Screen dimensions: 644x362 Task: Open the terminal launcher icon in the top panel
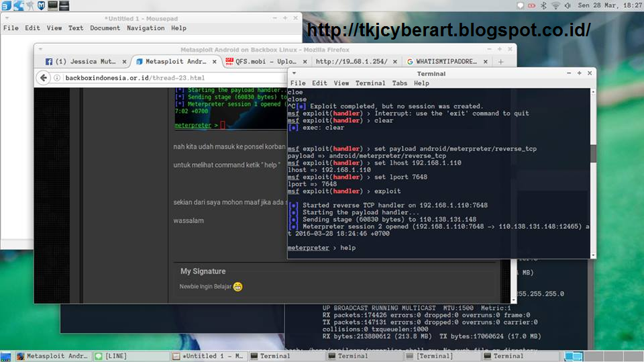coord(52,5)
